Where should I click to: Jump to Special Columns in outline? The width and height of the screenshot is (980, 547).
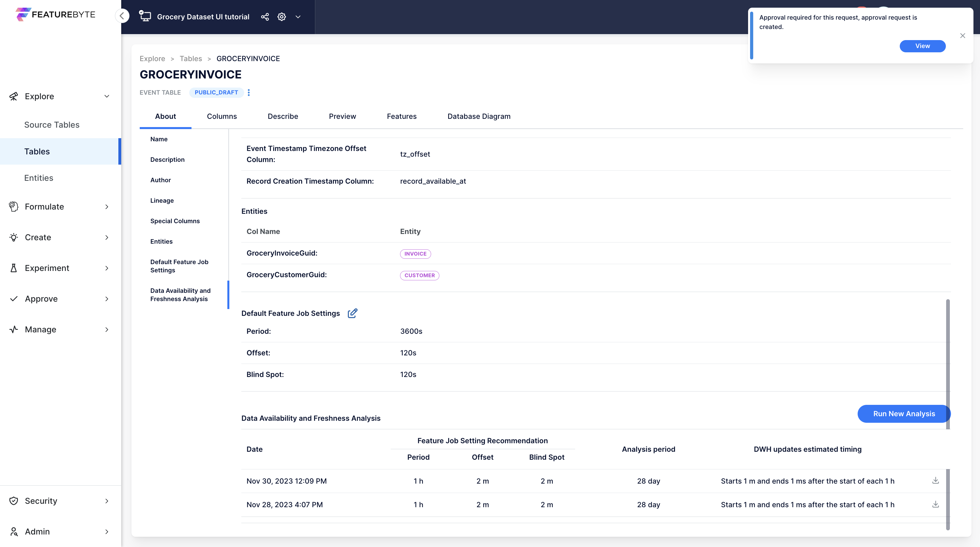click(175, 221)
